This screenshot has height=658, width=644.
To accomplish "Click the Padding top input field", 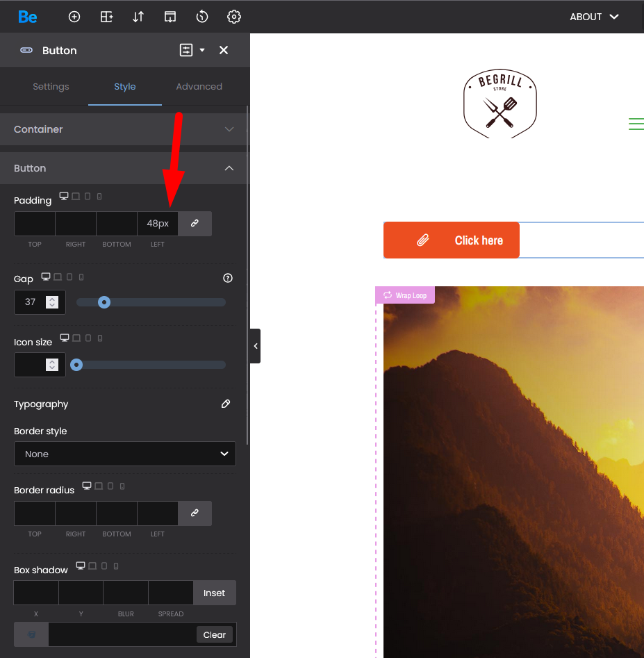I will pyautogui.click(x=35, y=224).
